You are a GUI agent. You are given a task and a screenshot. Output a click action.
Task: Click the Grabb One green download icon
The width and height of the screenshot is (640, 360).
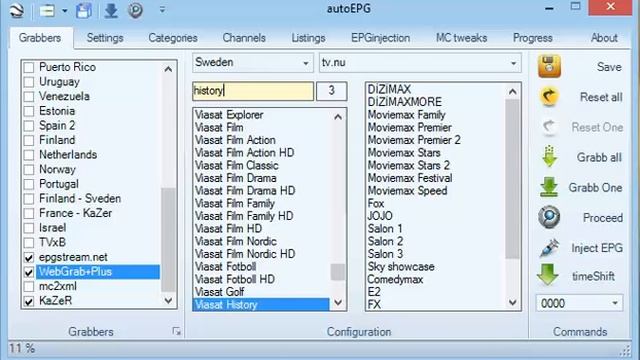pyautogui.click(x=549, y=187)
